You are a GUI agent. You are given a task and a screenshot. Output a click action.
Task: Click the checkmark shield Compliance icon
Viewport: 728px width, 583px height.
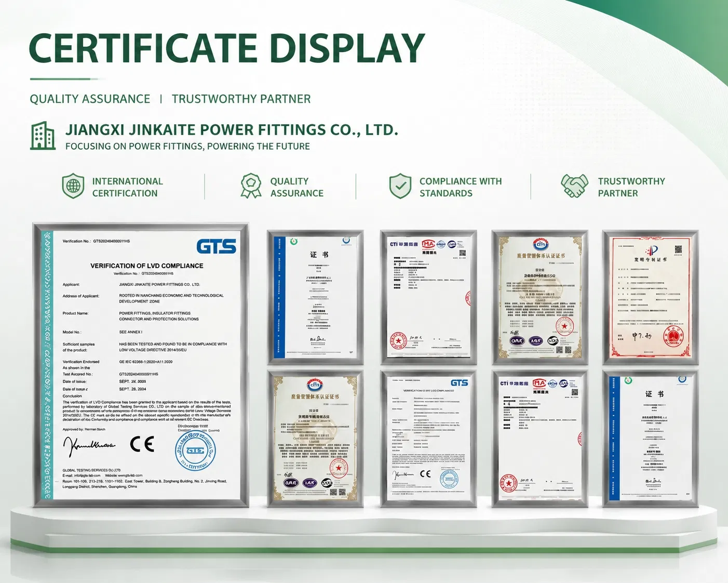pos(400,186)
